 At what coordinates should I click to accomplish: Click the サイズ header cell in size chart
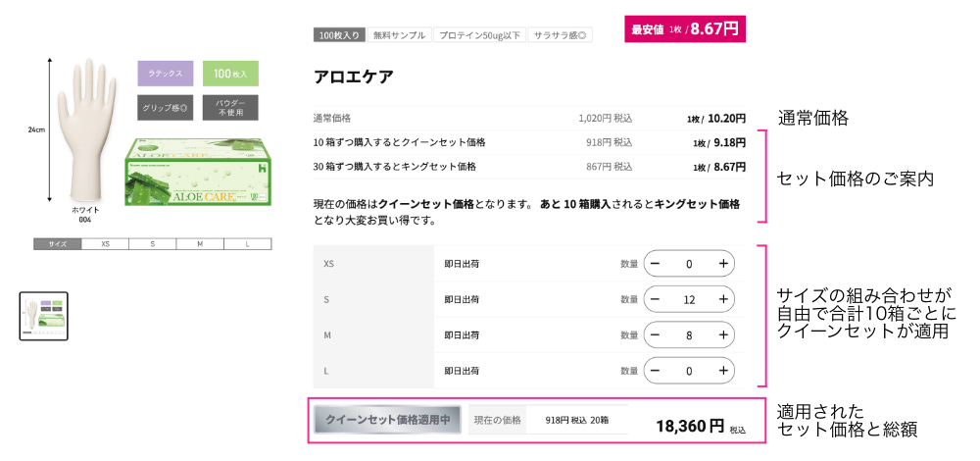coord(58,244)
